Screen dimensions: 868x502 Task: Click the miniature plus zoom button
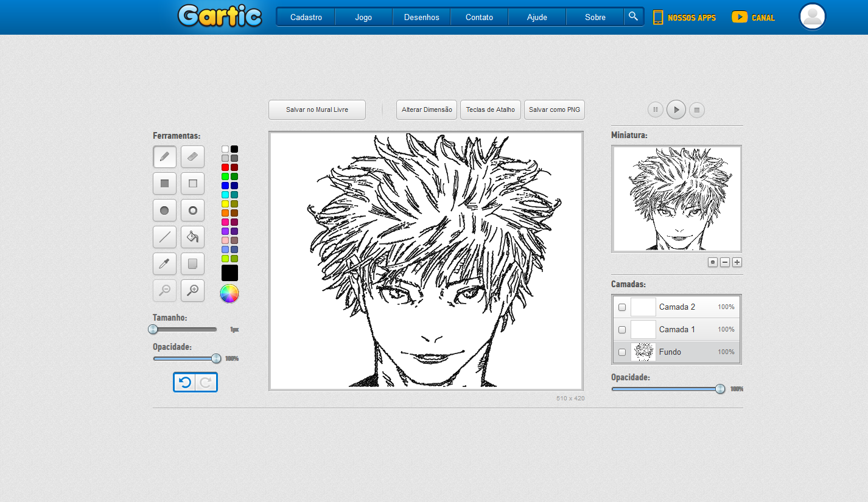click(737, 262)
